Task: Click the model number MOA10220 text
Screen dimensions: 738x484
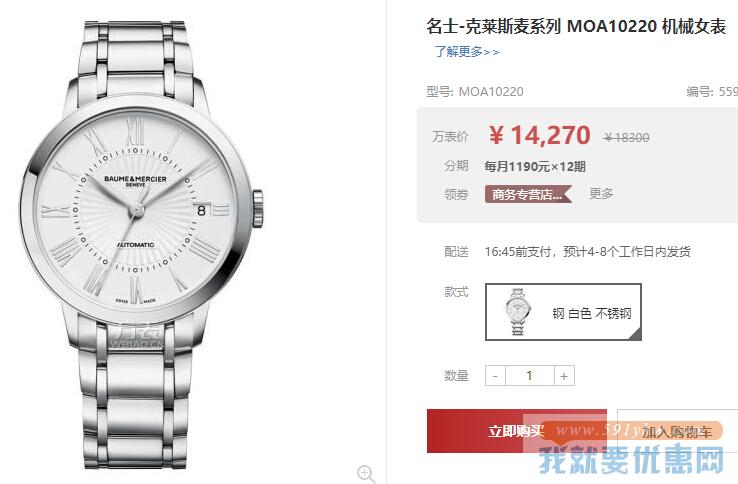Action: coord(491,91)
